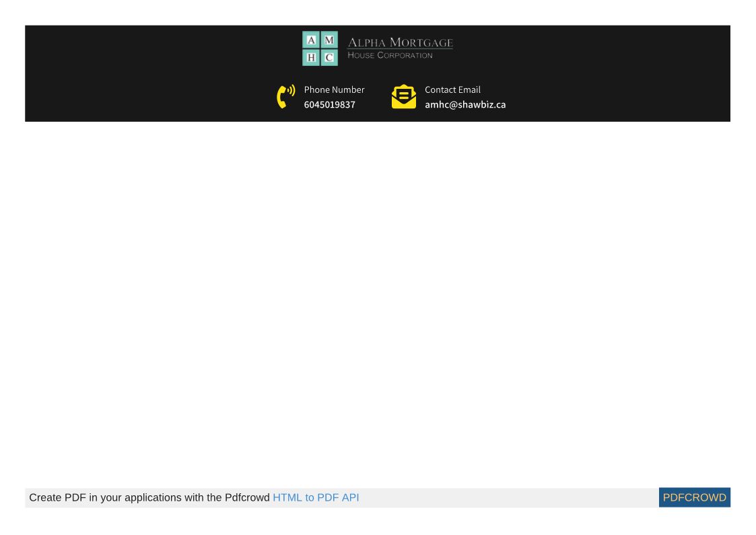Select the amhc@shawbiz.ca email address
Screen dimensions: 756x535
(x=465, y=105)
